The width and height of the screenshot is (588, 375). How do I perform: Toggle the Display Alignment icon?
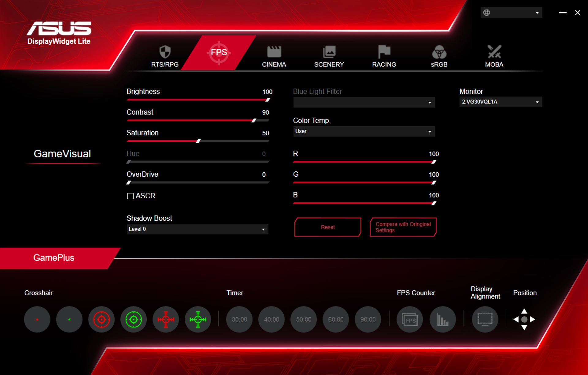(485, 319)
